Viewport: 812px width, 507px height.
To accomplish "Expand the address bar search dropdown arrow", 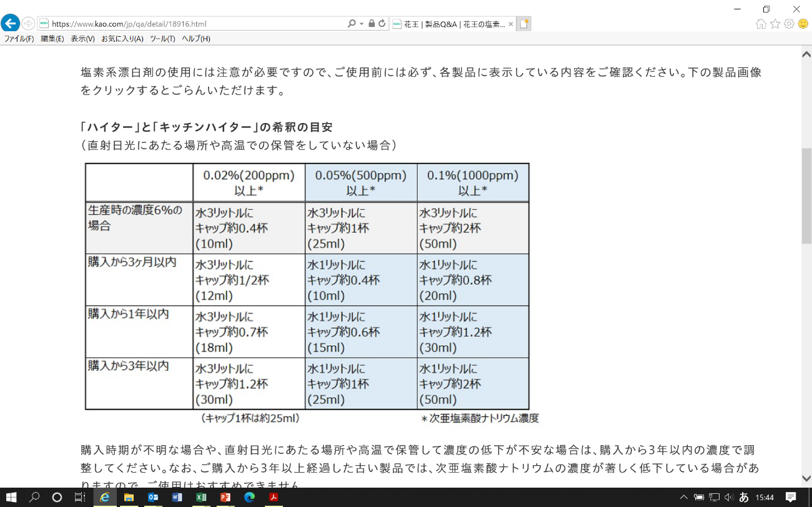I will pos(361,24).
